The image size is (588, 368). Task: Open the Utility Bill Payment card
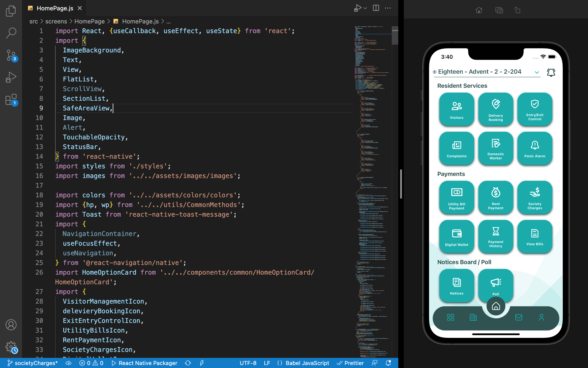(457, 197)
